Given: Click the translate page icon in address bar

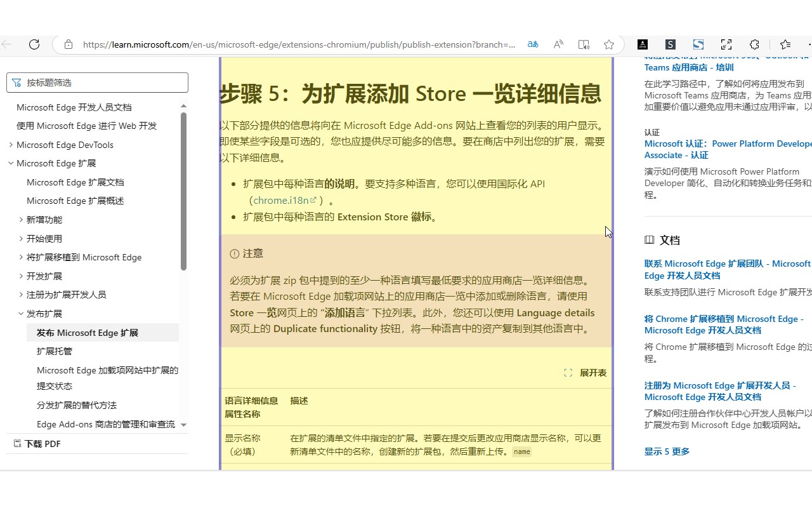Looking at the screenshot, I should (533, 44).
